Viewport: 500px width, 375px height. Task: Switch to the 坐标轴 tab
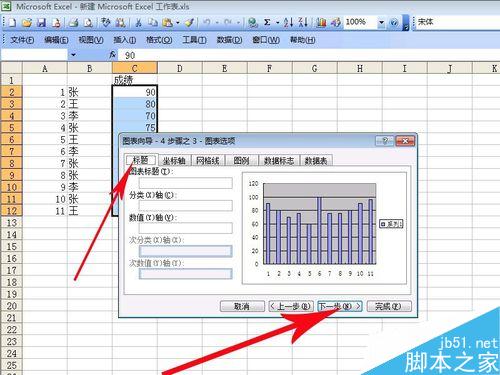click(x=174, y=161)
